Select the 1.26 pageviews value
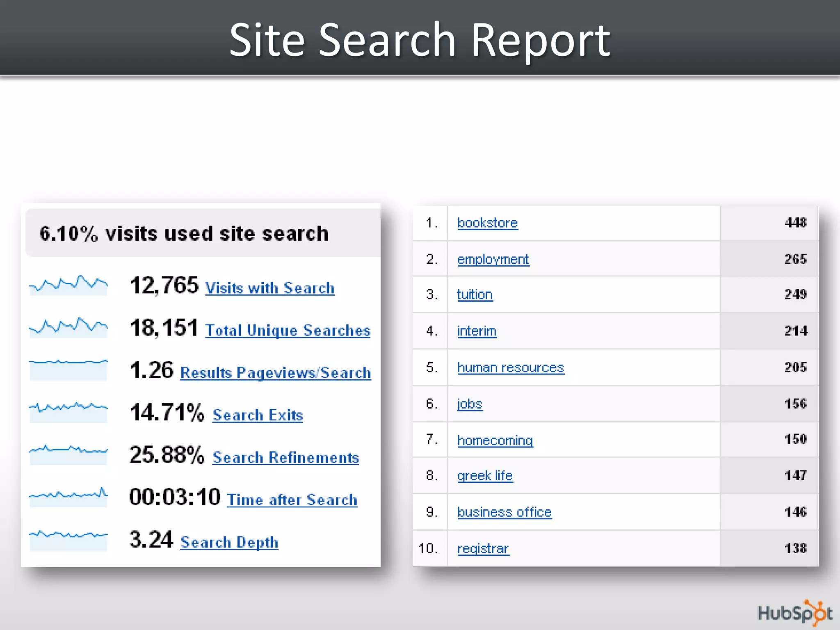The height and width of the screenshot is (630, 840). tap(152, 370)
